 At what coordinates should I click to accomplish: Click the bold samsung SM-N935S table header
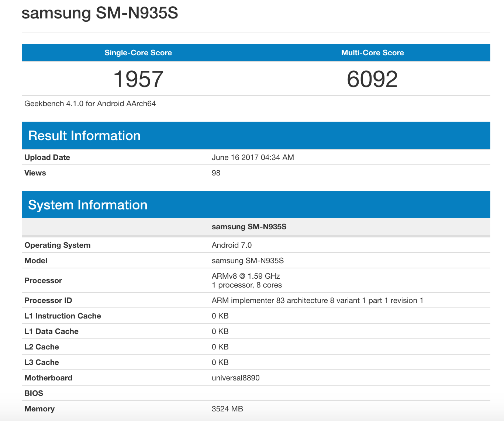click(x=249, y=227)
